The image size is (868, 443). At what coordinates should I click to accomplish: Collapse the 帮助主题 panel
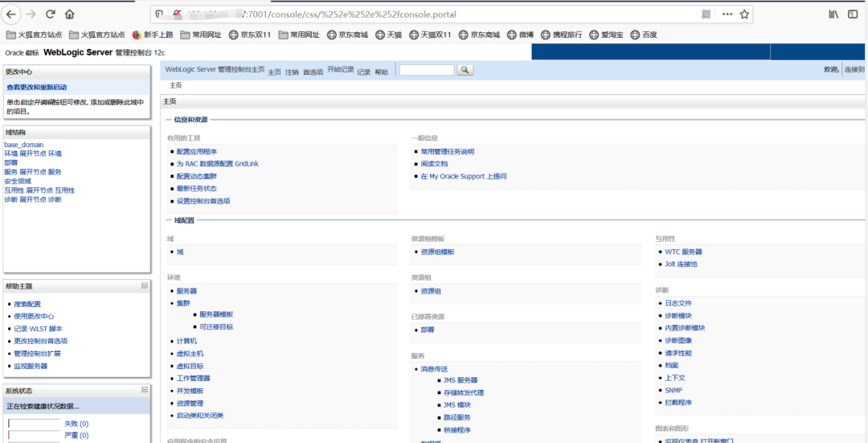pos(145,285)
